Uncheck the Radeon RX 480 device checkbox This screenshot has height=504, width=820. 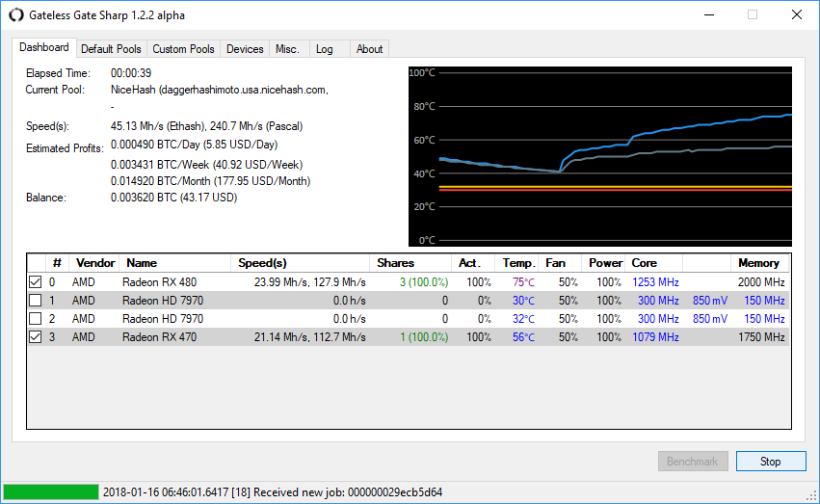35,282
